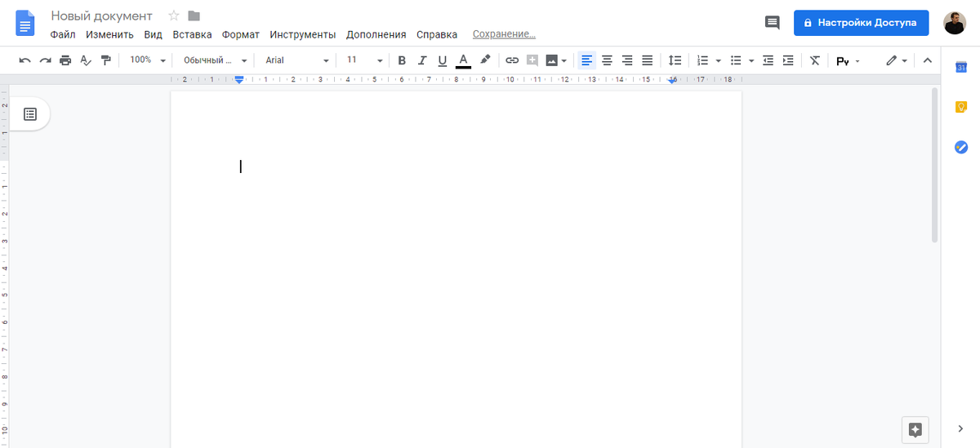Hide the menus with up chevron

[x=927, y=60]
